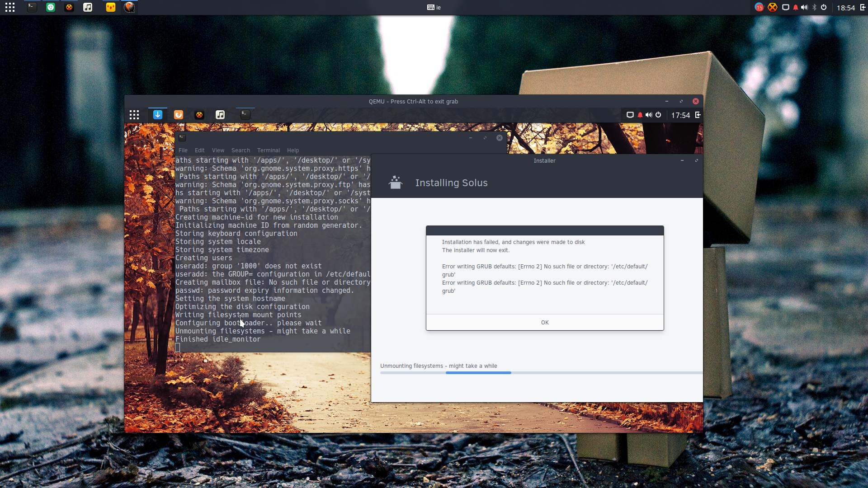Open the yellow app icon on host panel
Image resolution: width=868 pixels, height=488 pixels.
[x=111, y=7]
